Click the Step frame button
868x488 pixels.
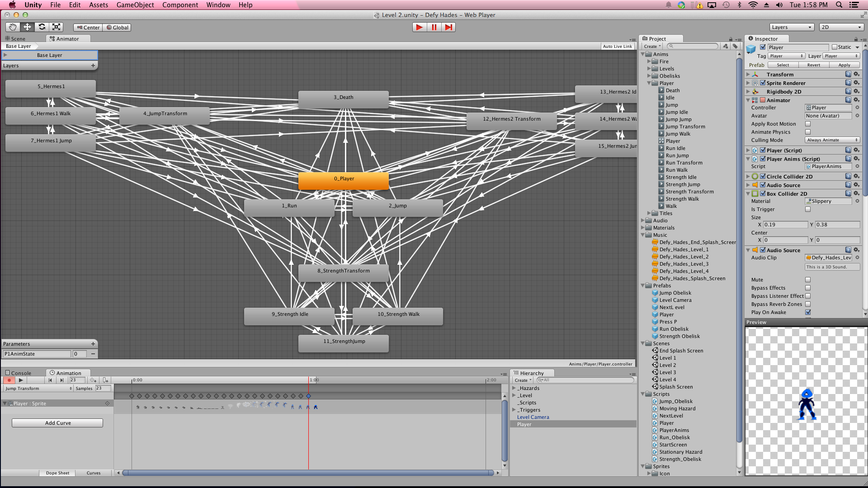[x=448, y=27]
